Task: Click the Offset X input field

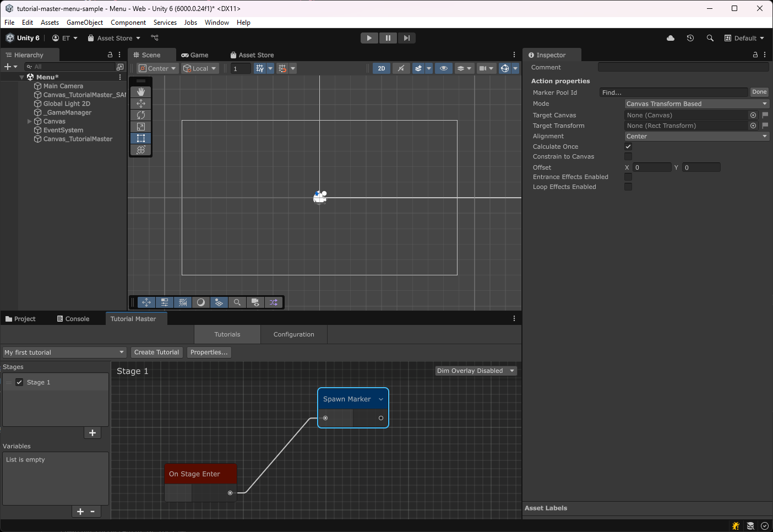Action: [652, 167]
